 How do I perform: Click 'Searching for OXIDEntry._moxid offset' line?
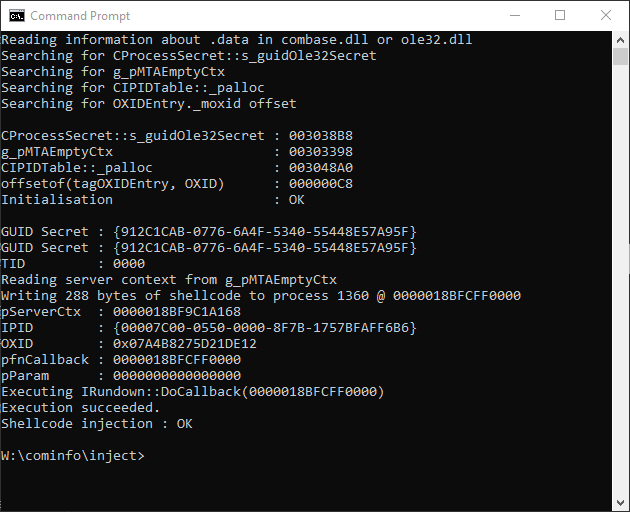[x=149, y=104]
